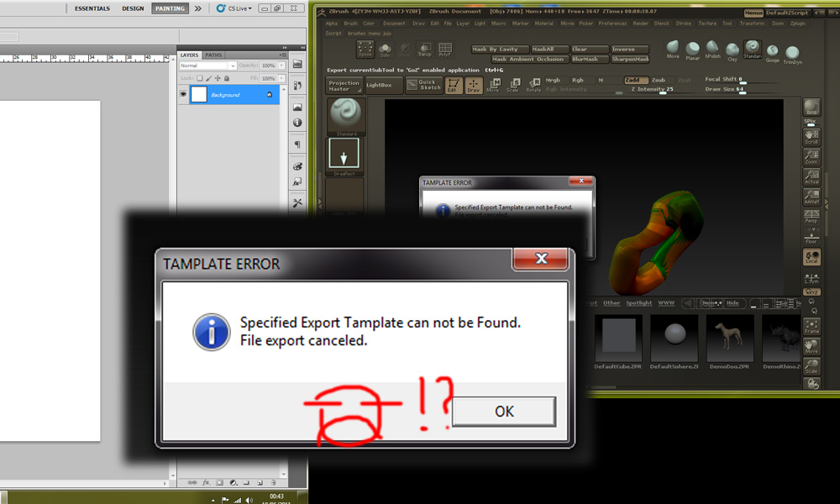Select the Standard brush on the top brush shelf

click(752, 50)
